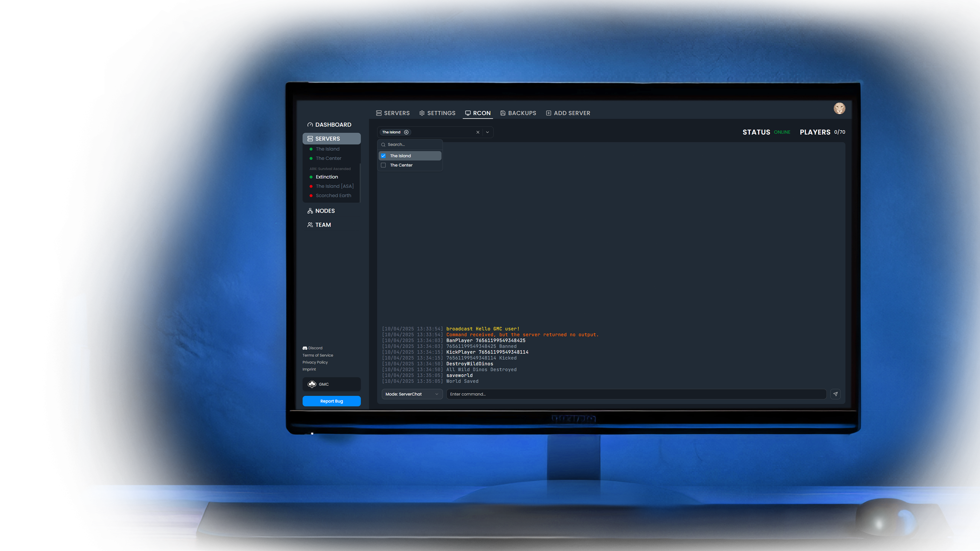Select Extinction server in sidebar

click(326, 177)
